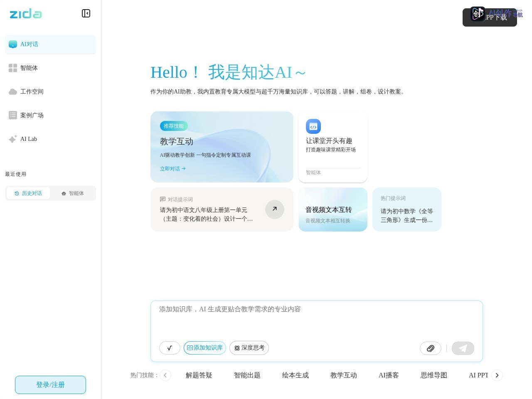
Task: Switch to the 历史对话 tab
Action: point(28,193)
